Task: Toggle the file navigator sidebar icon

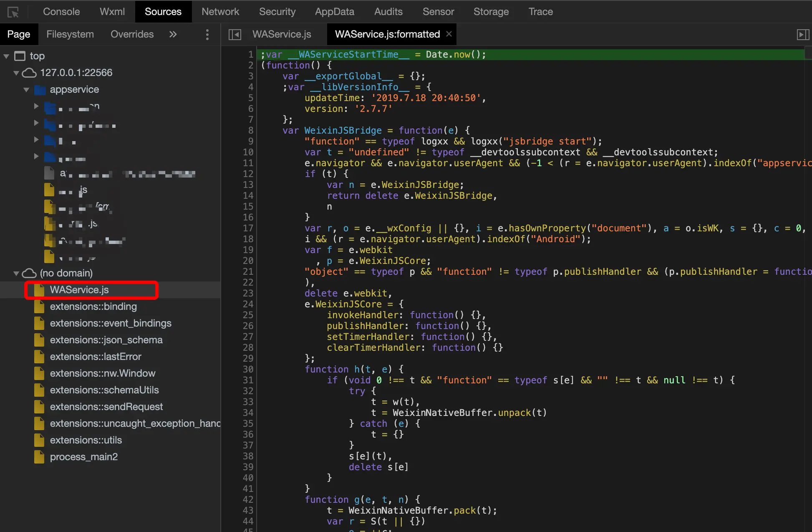Action: point(235,34)
